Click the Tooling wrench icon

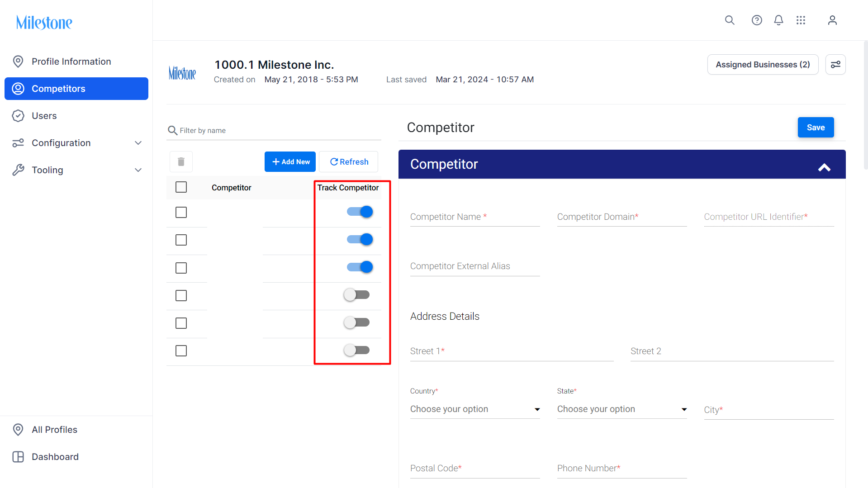click(18, 170)
